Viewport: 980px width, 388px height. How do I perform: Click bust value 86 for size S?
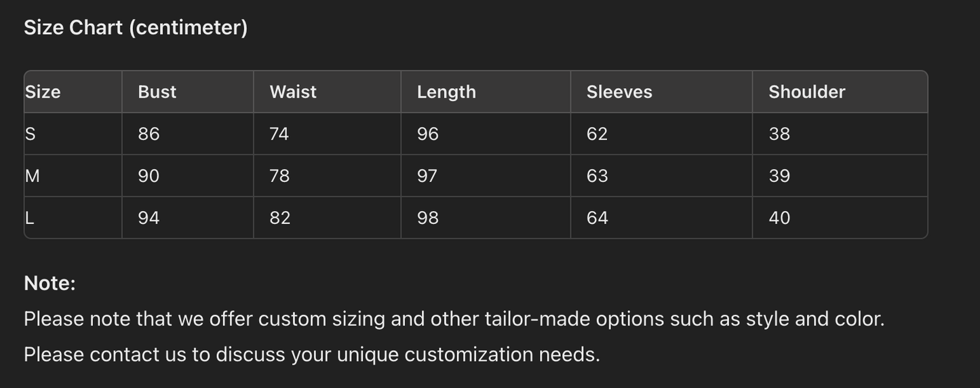coord(149,134)
